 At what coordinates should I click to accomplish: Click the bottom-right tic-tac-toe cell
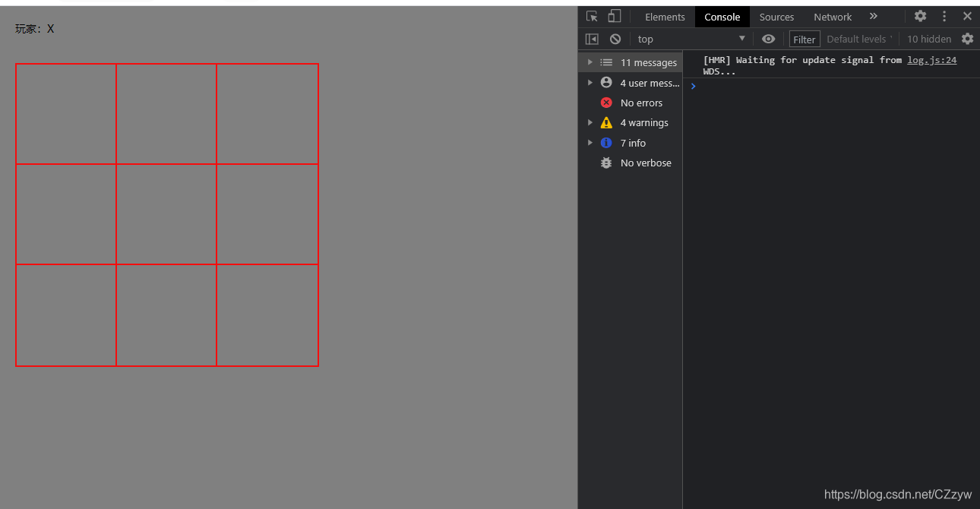pyautogui.click(x=267, y=315)
